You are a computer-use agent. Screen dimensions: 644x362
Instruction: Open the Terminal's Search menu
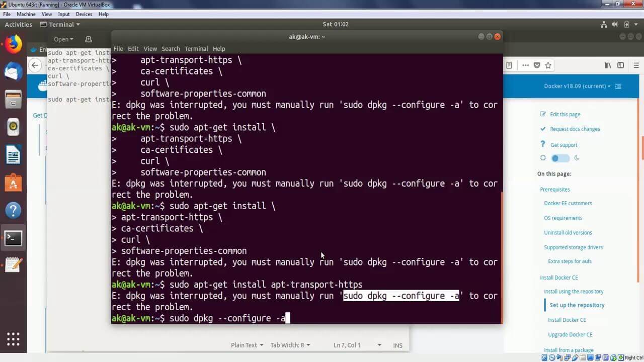point(171,49)
